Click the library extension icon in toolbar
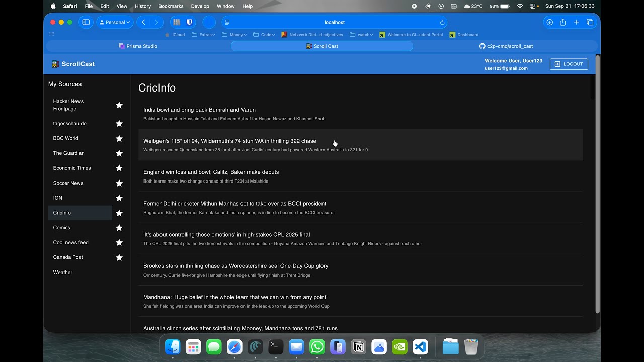This screenshot has height=362, width=644. click(177, 22)
